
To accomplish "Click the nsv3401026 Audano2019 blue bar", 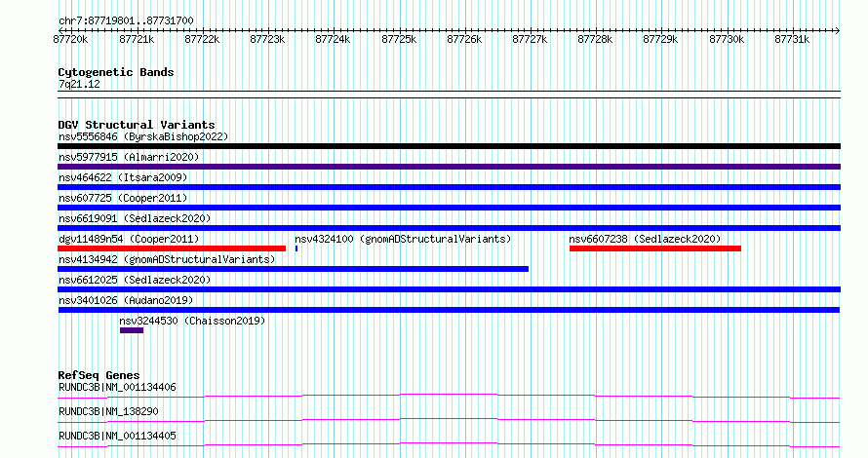I will 449,310.
